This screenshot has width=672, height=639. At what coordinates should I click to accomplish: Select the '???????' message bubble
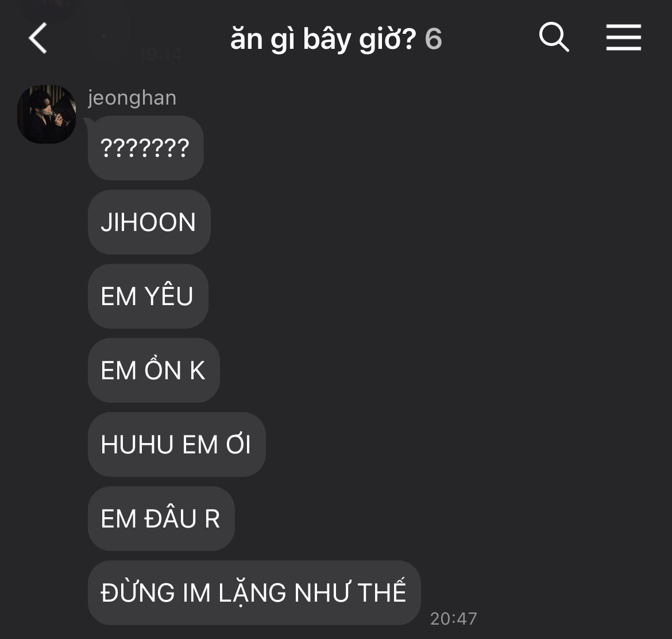(x=146, y=148)
